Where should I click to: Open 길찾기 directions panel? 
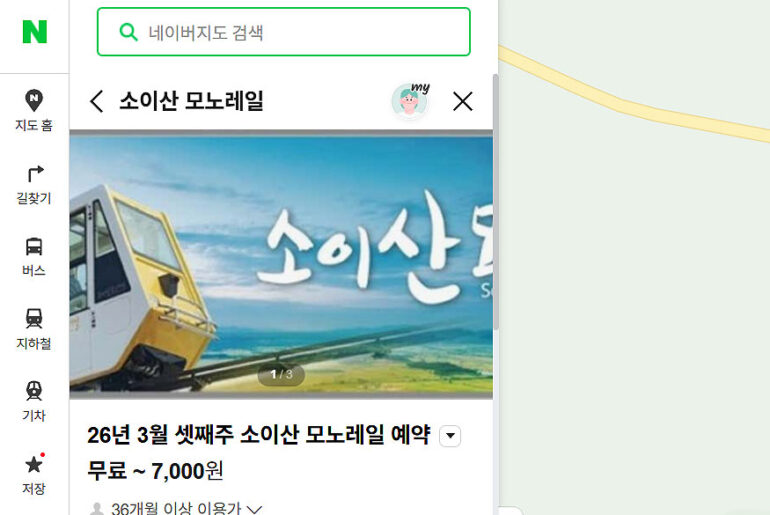(x=34, y=185)
